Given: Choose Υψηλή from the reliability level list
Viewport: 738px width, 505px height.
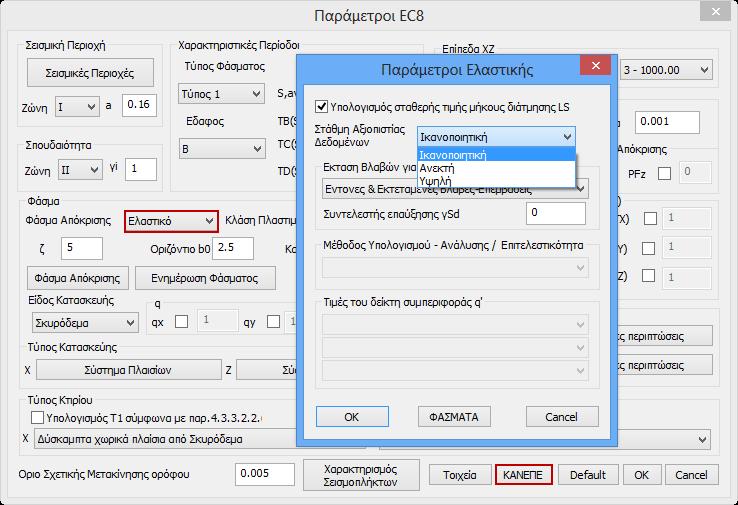Looking at the screenshot, I should click(497, 181).
